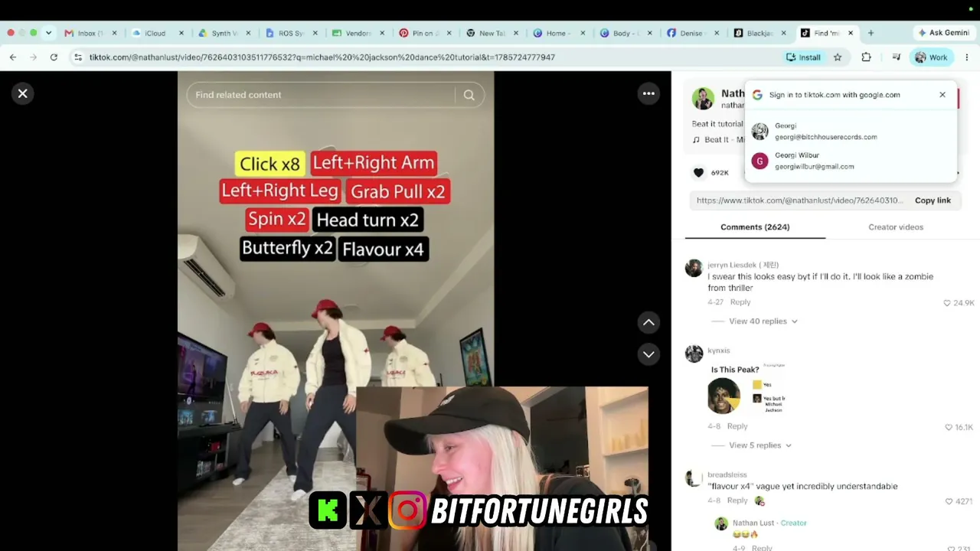The image size is (980, 551).
Task: Open a new browser tab
Action: pyautogui.click(x=871, y=33)
